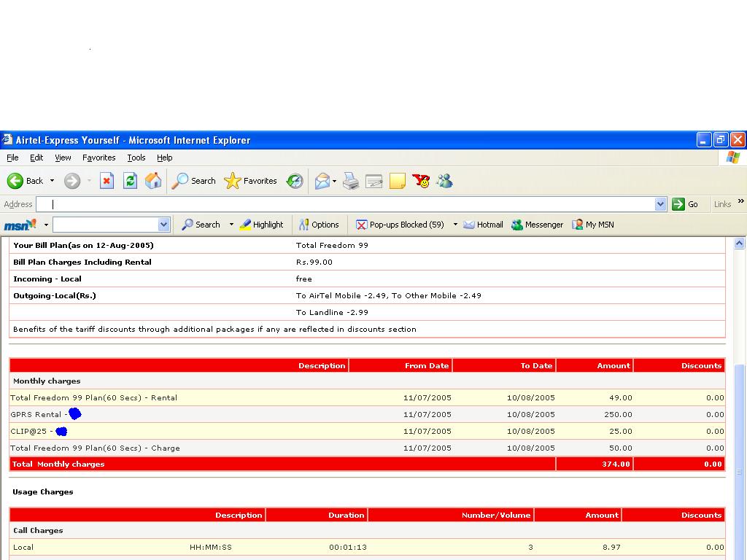Screen dimensions: 747x560
Task: Click GPRS Rental amount '250.00'
Action: pyautogui.click(x=618, y=414)
